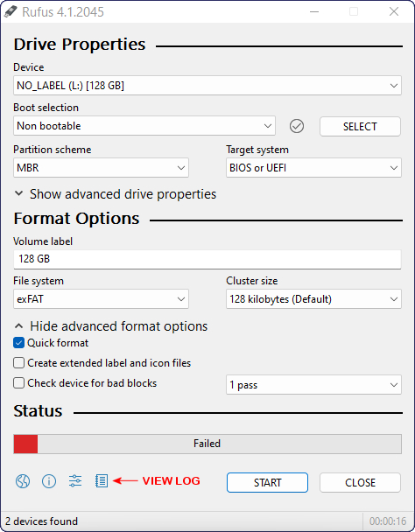Open the language globe icon
This screenshot has height=532, width=415.
[x=23, y=481]
